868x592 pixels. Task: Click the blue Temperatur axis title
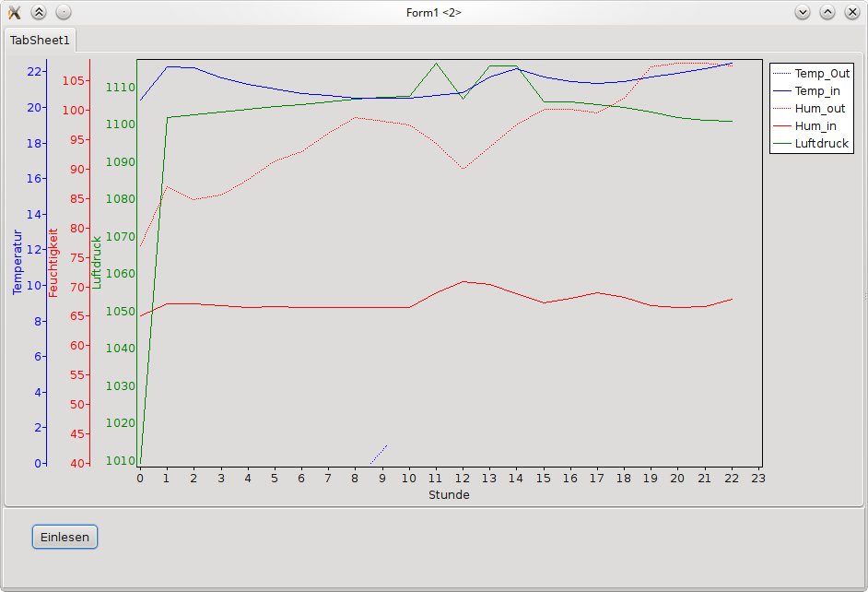point(18,262)
